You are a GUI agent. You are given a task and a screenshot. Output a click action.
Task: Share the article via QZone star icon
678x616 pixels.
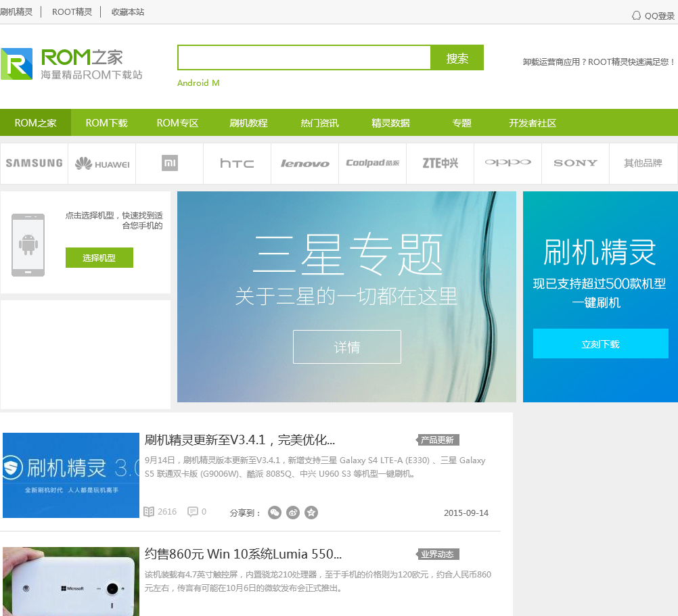(x=311, y=513)
